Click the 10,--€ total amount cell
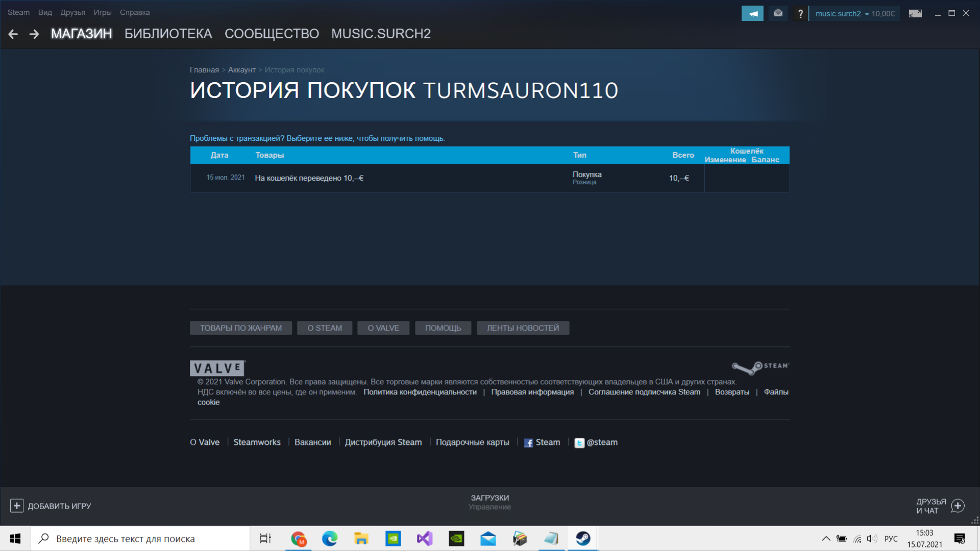 coord(679,178)
